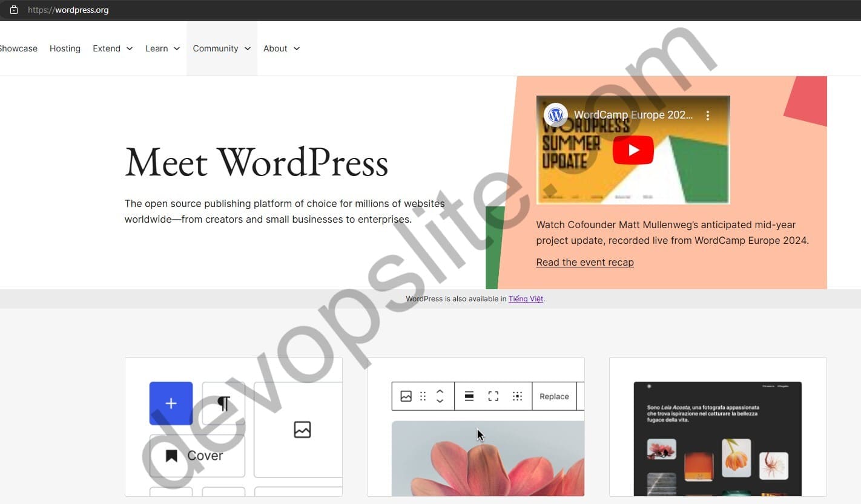Click the 'Watch Cofounder Matt Mullenweg's' paragraph

[673, 232]
